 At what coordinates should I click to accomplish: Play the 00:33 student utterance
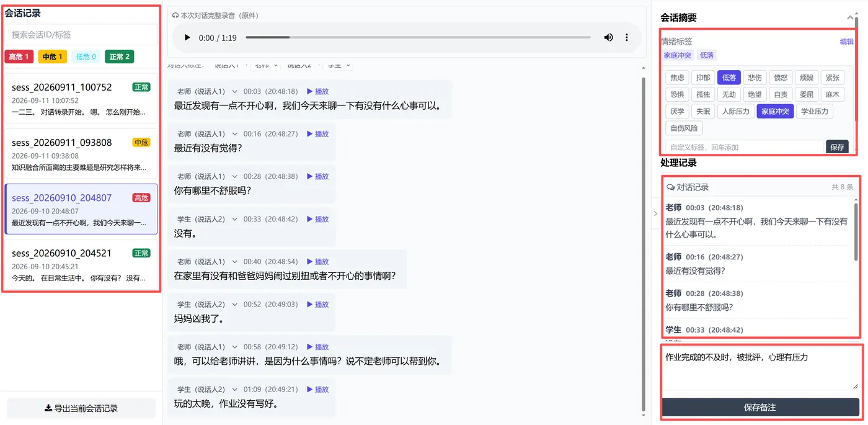tap(318, 219)
